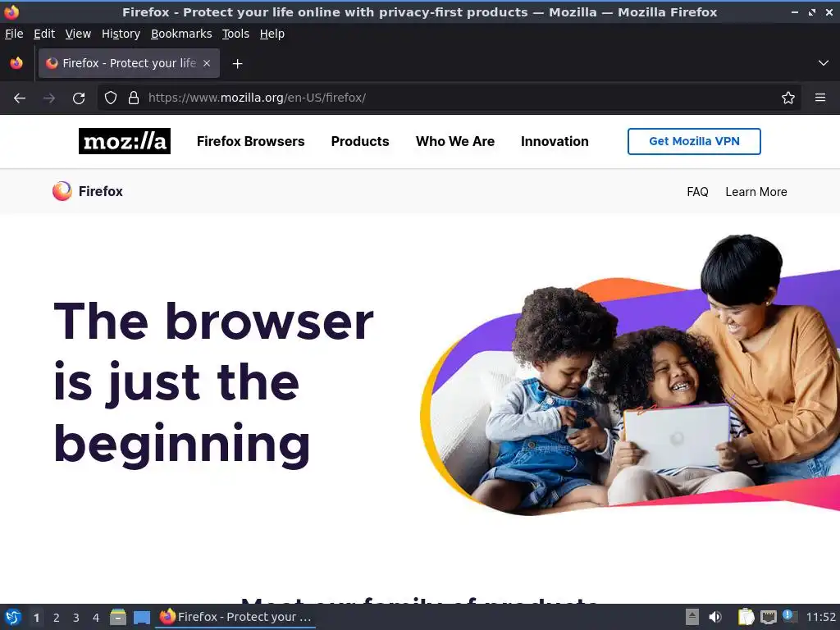The height and width of the screenshot is (630, 840).
Task: Expand the list all tabs chevron
Action: [824, 63]
